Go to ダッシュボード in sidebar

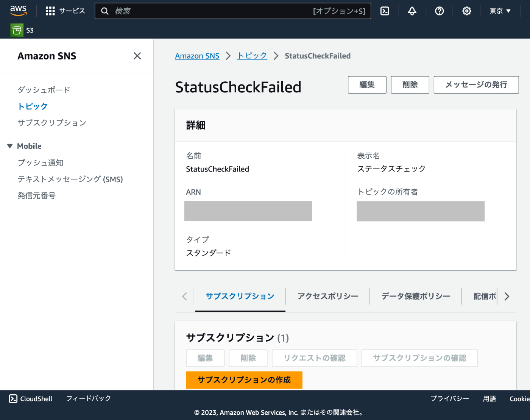pyautogui.click(x=44, y=90)
